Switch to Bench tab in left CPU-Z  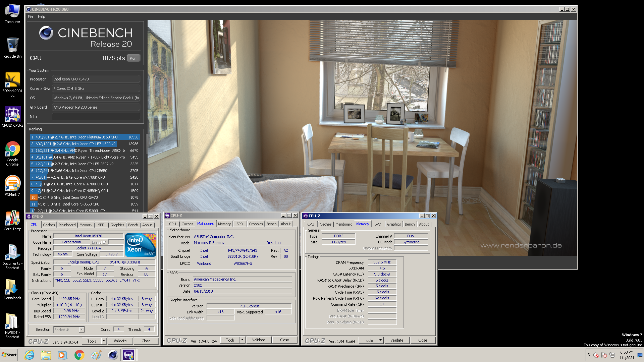click(x=133, y=225)
